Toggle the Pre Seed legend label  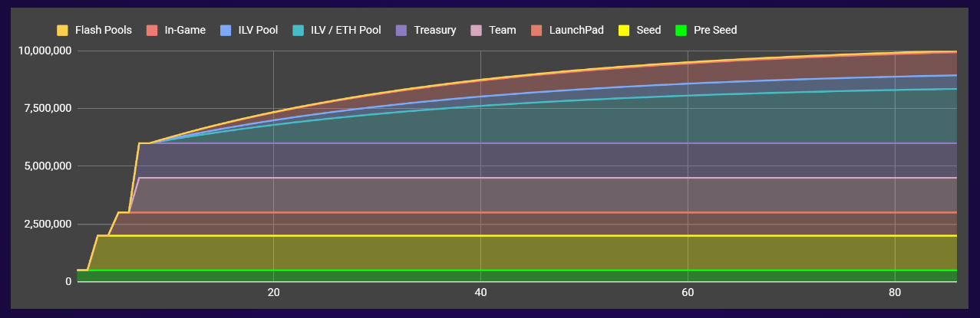(715, 30)
